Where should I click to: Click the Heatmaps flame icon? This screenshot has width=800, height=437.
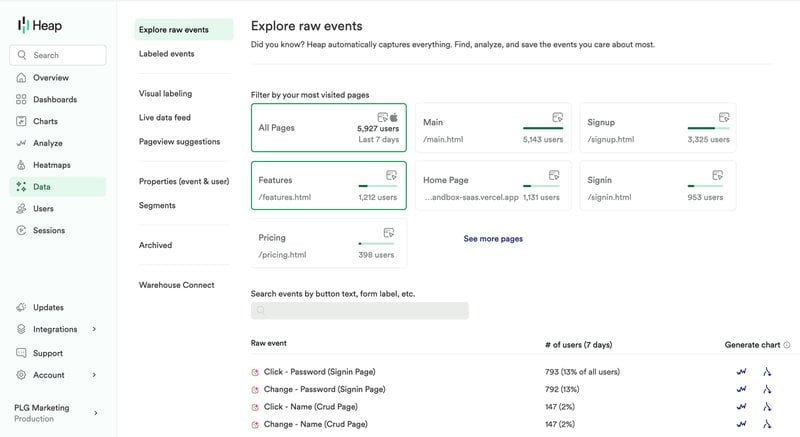[x=21, y=165]
